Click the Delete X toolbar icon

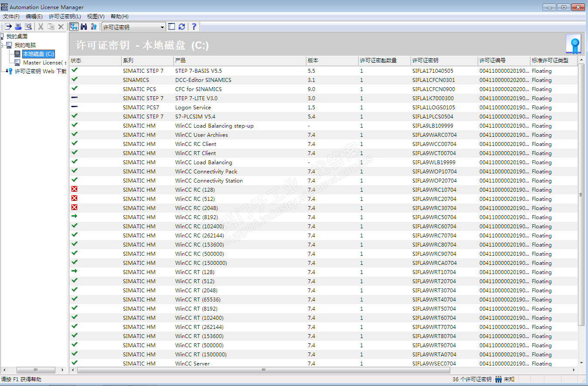[x=61, y=27]
